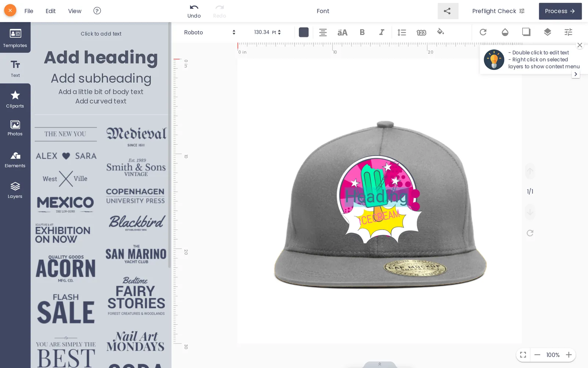Image resolution: width=588 pixels, height=368 pixels.
Task: Open the Templates sidebar panel
Action: coord(15,38)
